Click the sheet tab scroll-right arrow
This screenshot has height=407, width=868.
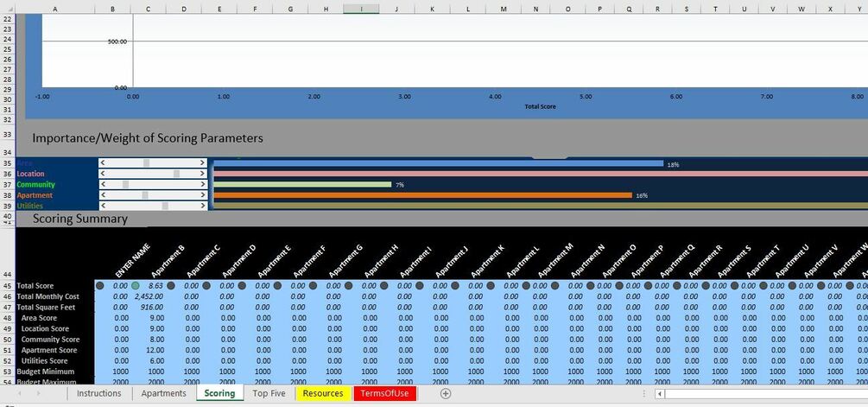[38, 393]
